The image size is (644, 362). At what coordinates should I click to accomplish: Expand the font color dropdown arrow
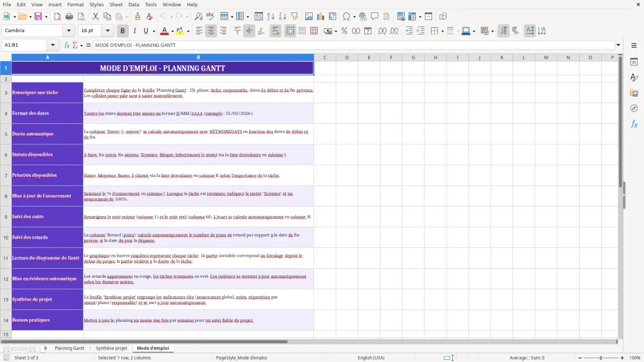point(172,31)
